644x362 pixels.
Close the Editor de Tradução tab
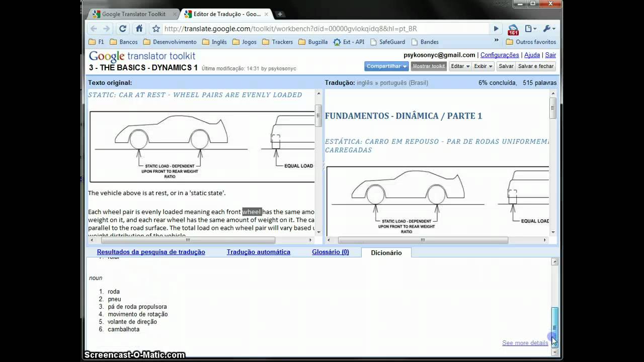tap(266, 14)
